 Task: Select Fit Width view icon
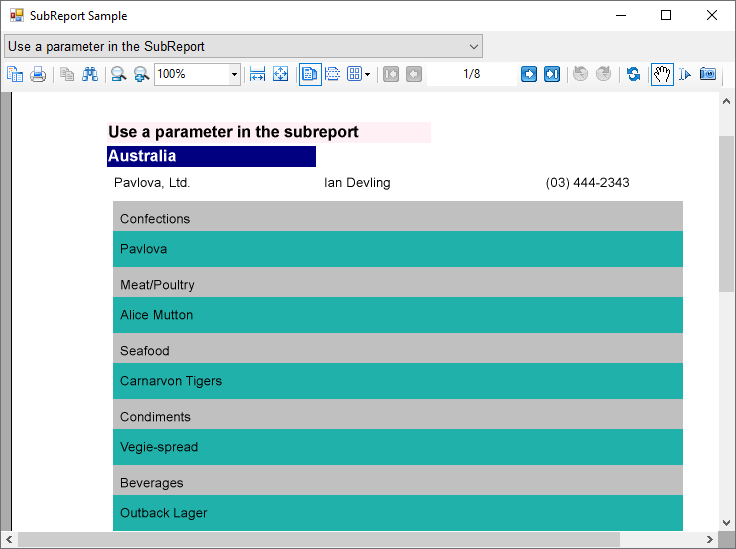[x=257, y=74]
